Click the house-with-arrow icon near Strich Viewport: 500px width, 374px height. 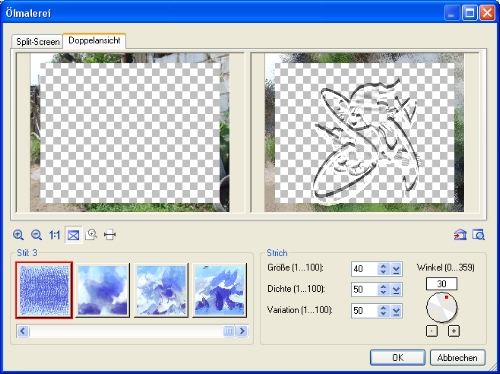[460, 235]
